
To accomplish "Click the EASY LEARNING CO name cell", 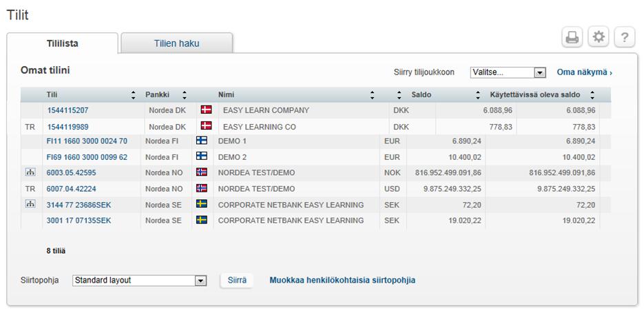I will point(259,127).
